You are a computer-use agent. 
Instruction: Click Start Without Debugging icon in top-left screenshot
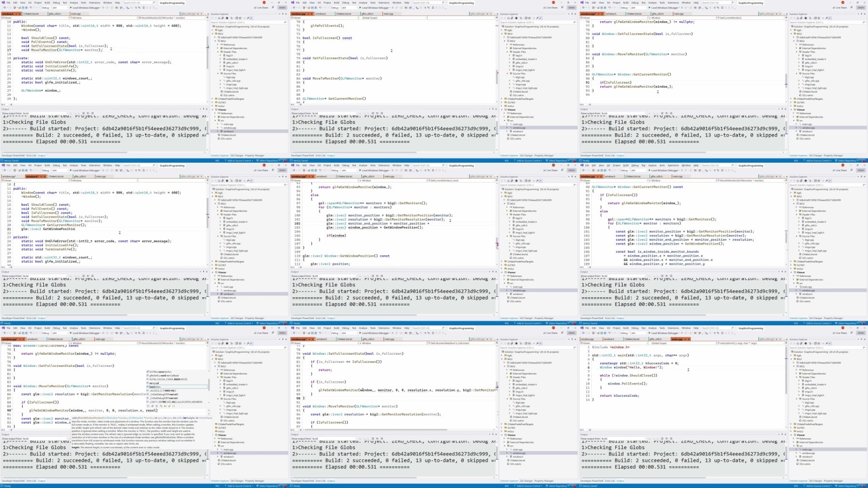tap(103, 8)
